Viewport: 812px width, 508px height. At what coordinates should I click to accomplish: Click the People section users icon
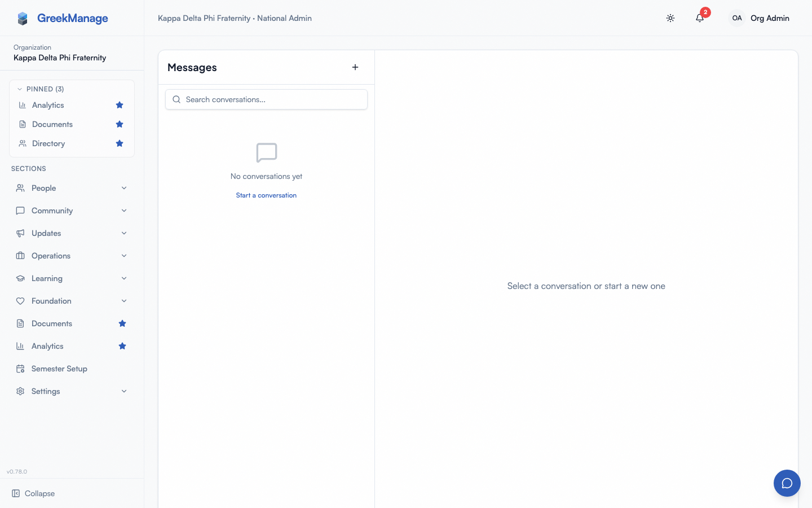tap(20, 188)
